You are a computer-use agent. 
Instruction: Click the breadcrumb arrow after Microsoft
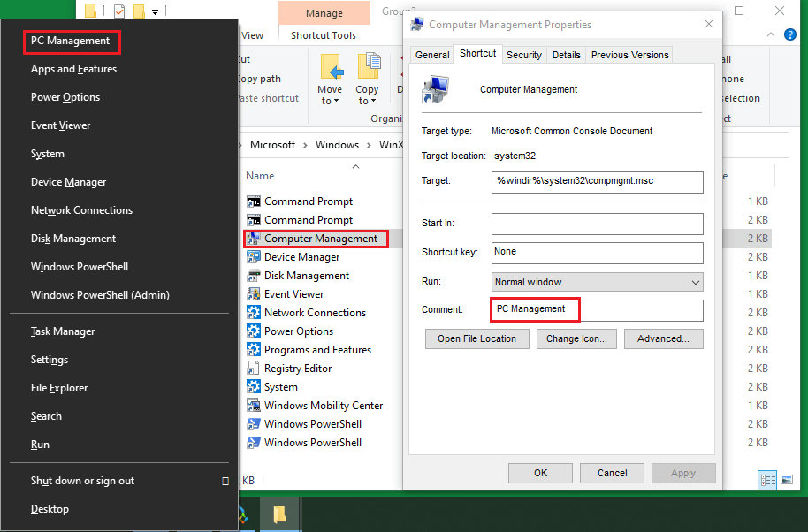306,145
